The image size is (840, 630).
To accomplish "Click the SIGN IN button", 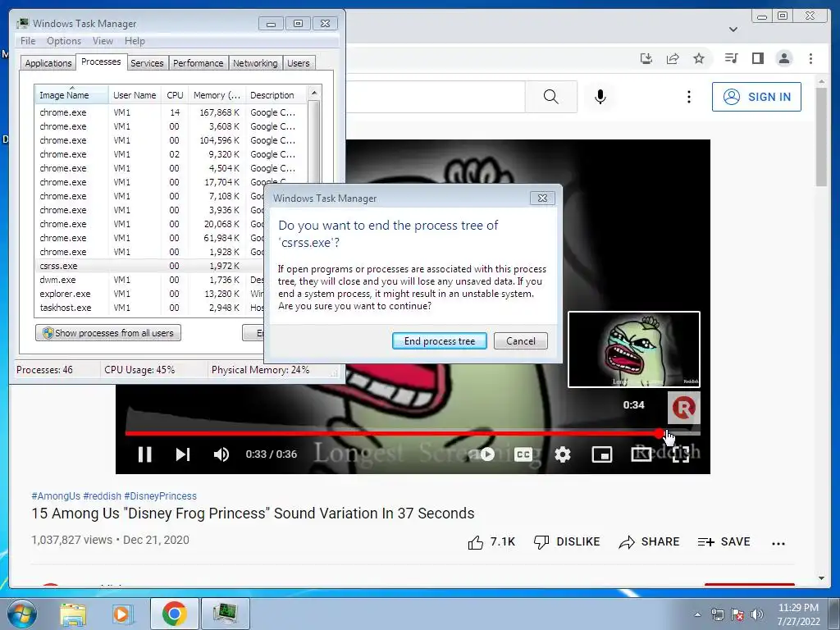I will click(x=756, y=97).
